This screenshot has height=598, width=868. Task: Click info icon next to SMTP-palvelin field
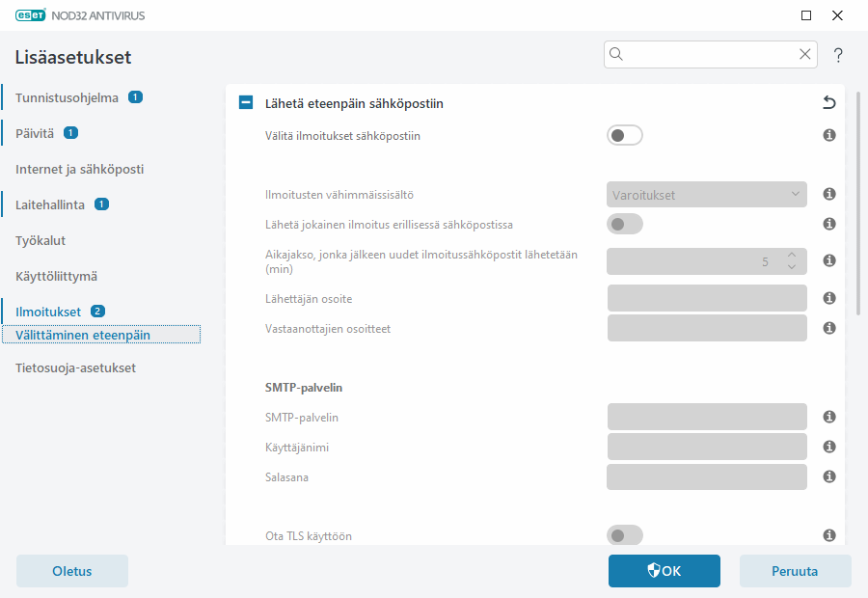click(x=828, y=417)
